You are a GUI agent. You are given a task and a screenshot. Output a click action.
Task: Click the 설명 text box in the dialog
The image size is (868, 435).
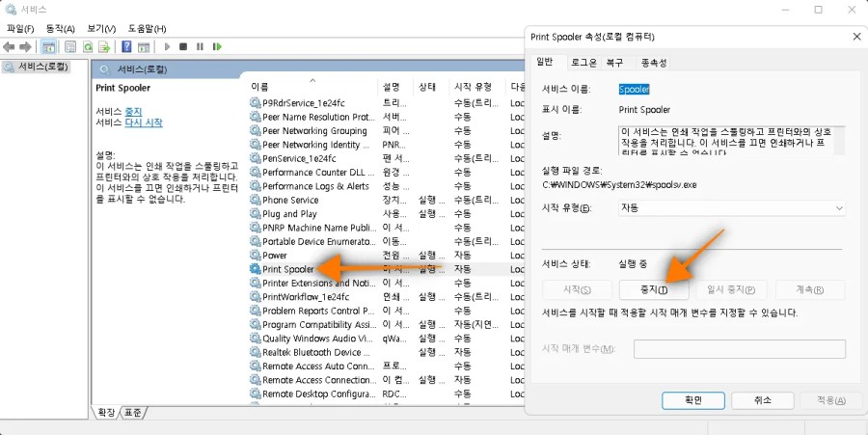coord(732,141)
